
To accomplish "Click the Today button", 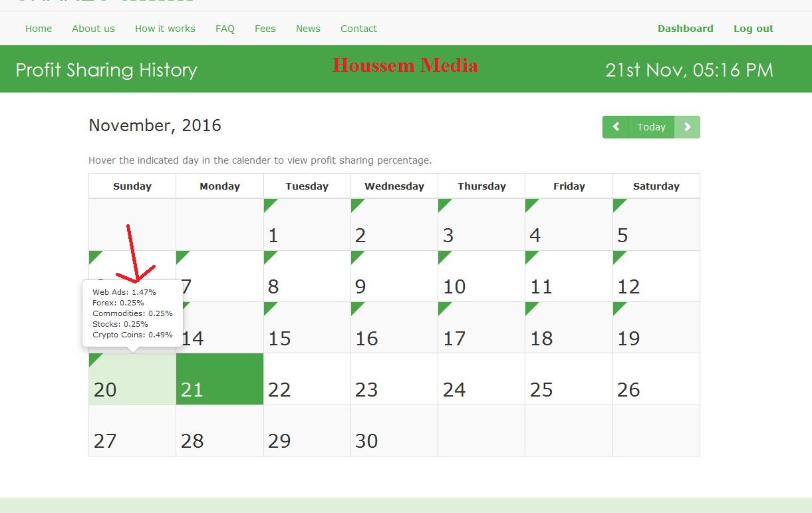I will 651,127.
